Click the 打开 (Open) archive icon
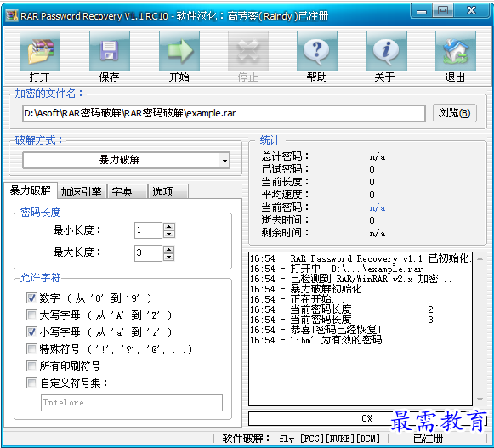The height and width of the screenshot is (448, 494). tap(40, 51)
